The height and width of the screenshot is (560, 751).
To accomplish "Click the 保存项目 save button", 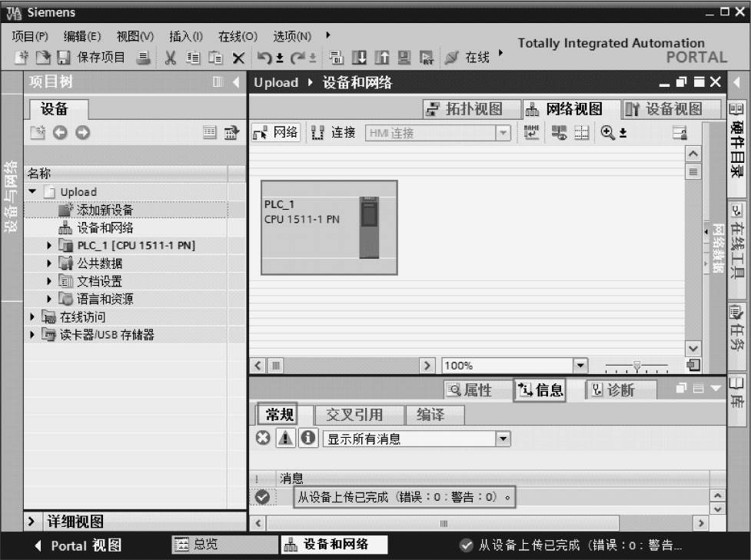I will point(91,58).
